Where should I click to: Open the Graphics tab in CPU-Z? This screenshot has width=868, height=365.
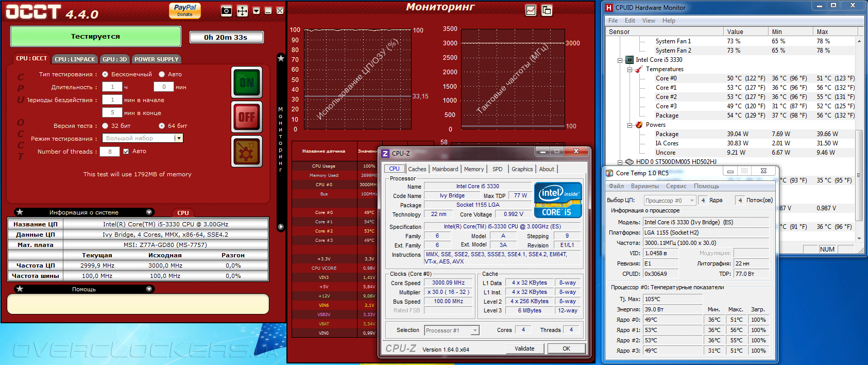coord(522,169)
